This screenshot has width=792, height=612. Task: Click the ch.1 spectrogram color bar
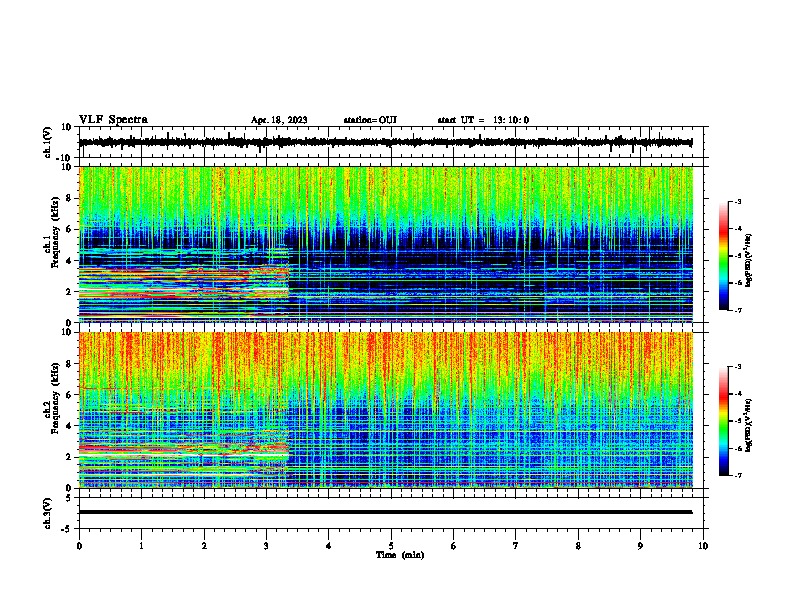723,256
